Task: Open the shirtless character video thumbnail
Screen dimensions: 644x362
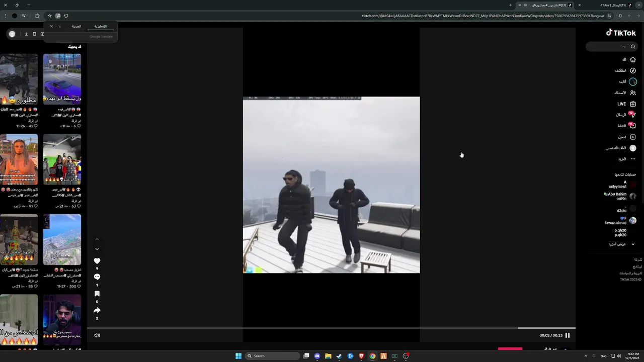Action: tap(19, 159)
